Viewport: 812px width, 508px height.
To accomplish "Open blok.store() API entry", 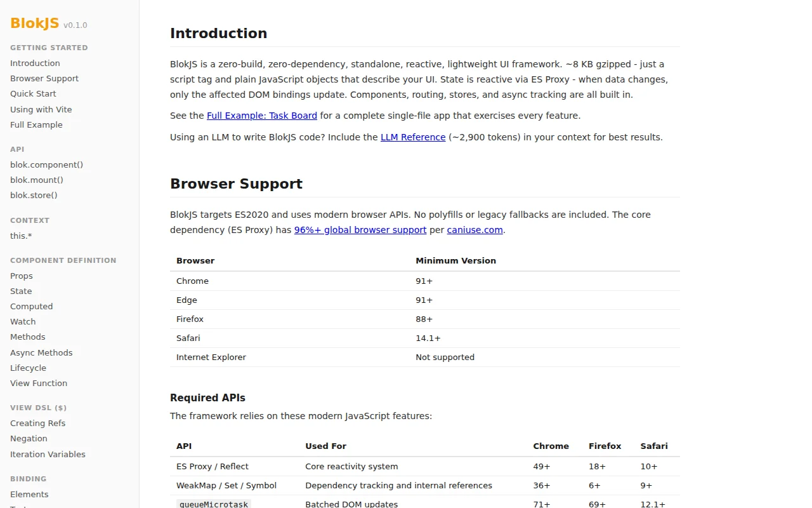I will coord(34,195).
